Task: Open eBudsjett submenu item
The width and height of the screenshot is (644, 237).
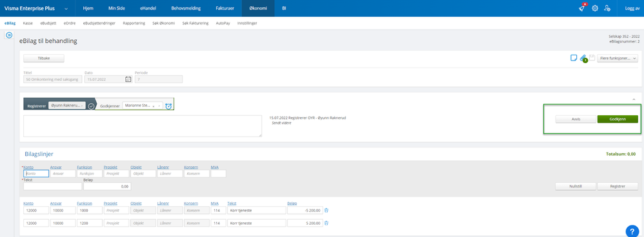Action: click(x=48, y=23)
